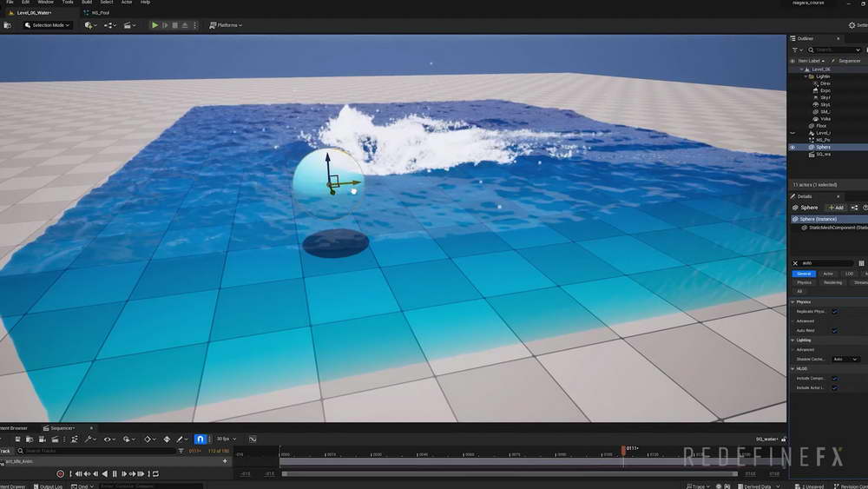Screen dimensions: 868x489
Task: Click the Add component button in Details
Action: tap(836, 208)
